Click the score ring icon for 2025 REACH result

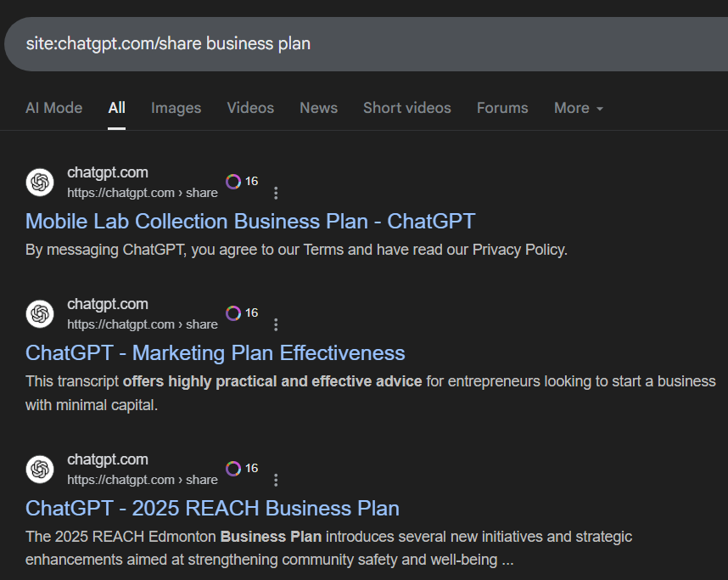(x=233, y=469)
